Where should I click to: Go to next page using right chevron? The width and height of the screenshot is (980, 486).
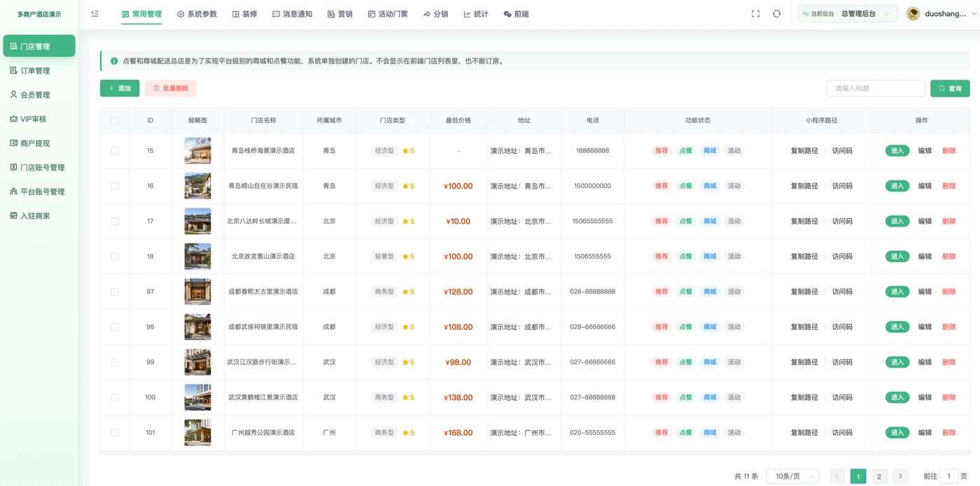point(900,476)
